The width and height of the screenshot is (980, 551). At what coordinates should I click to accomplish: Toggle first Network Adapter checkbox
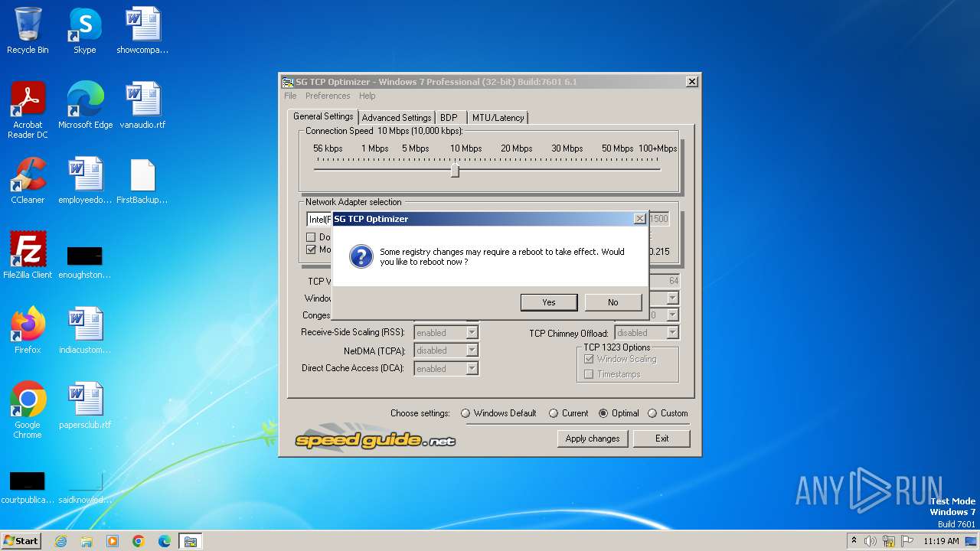311,237
